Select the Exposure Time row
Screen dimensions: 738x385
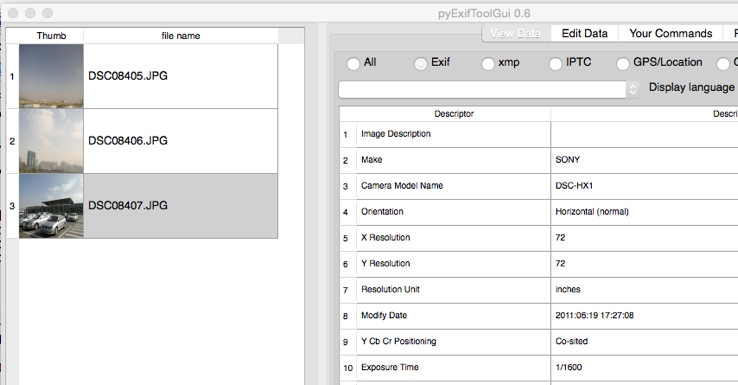(x=538, y=367)
